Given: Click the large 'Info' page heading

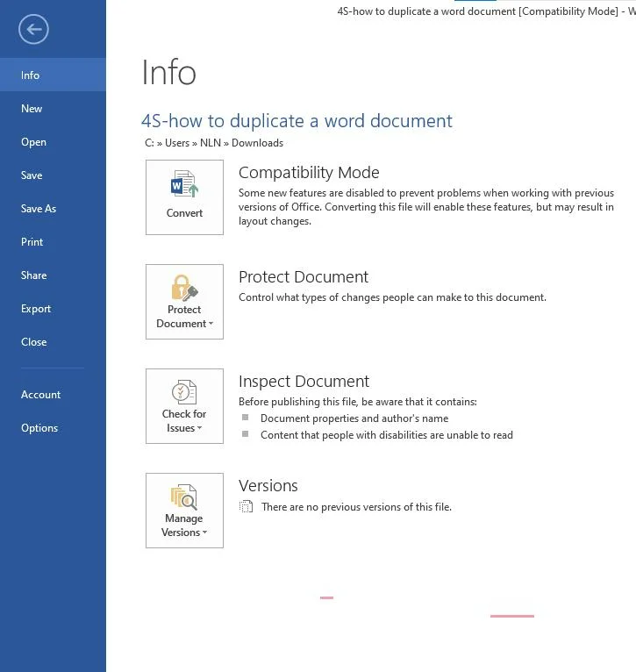Looking at the screenshot, I should pyautogui.click(x=168, y=73).
